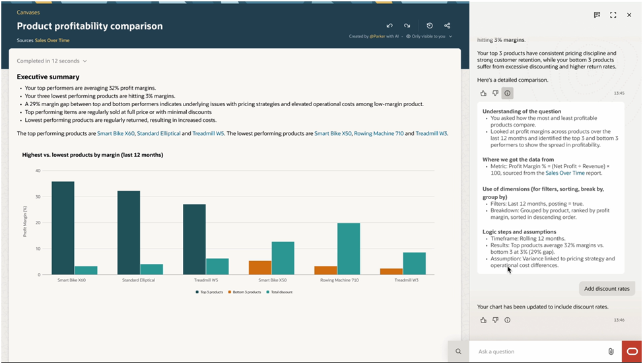Open the canvas version history icon
The image size is (643, 364).
tap(430, 26)
